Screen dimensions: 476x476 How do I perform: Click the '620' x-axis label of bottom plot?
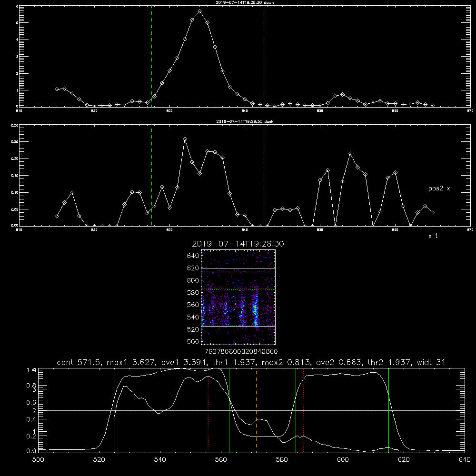coord(404,460)
